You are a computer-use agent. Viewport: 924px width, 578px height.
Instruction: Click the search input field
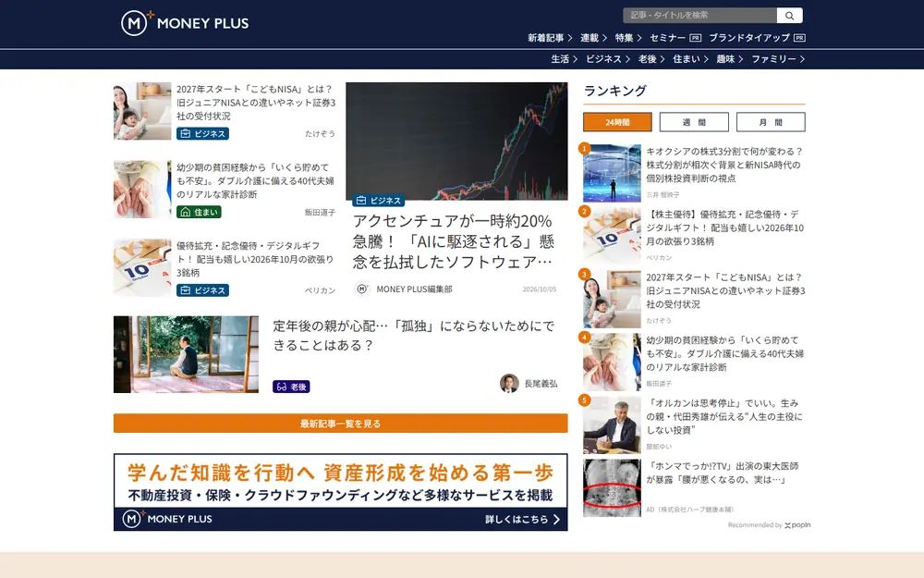(x=699, y=16)
